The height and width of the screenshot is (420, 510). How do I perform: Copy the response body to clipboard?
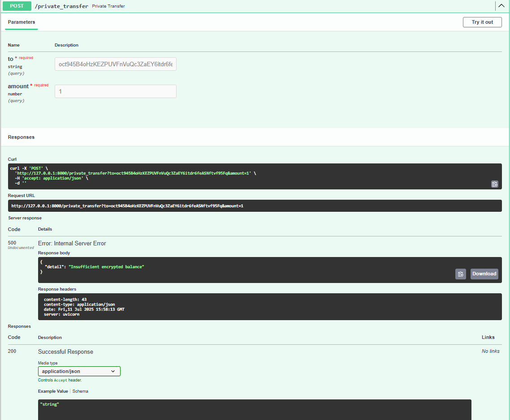pyautogui.click(x=460, y=274)
